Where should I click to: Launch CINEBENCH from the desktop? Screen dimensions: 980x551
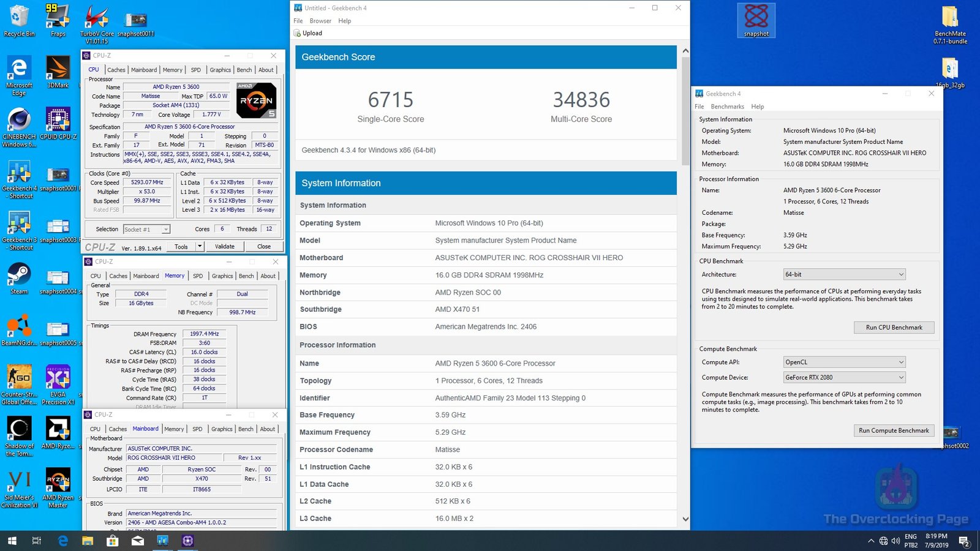(x=18, y=119)
